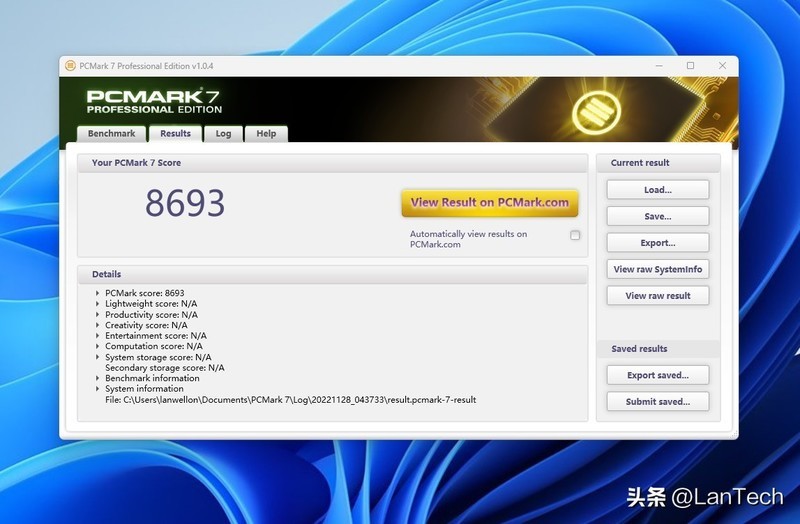Click the Load... button
The width and height of the screenshot is (800, 524).
(658, 190)
